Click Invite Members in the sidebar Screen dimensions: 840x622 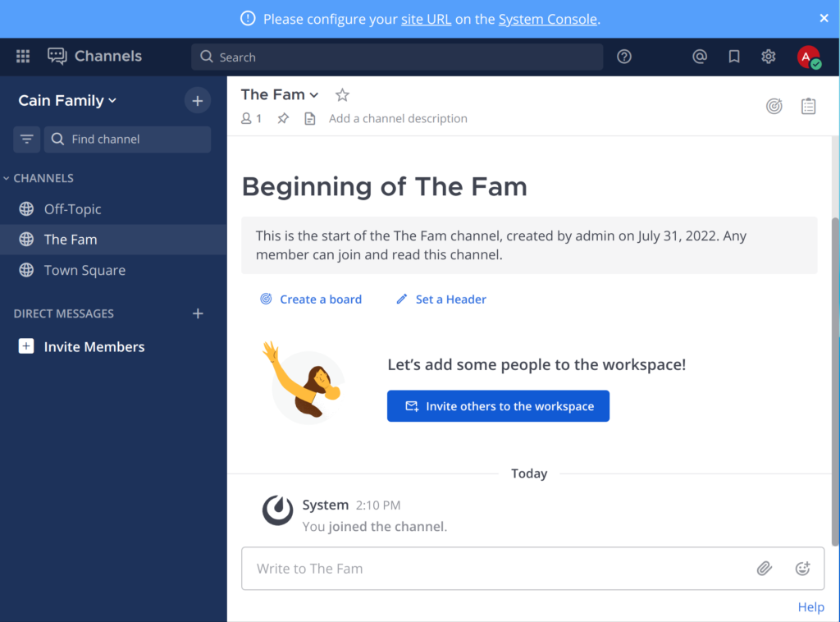coord(82,346)
